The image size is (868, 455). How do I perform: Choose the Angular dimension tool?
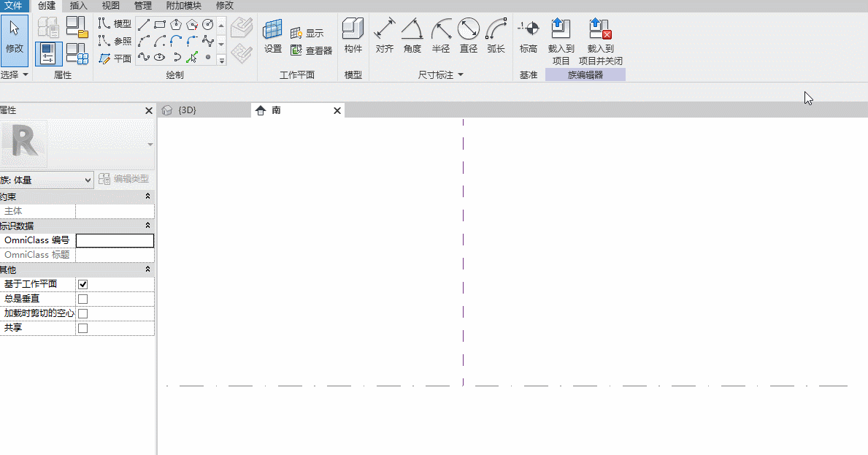tap(412, 36)
